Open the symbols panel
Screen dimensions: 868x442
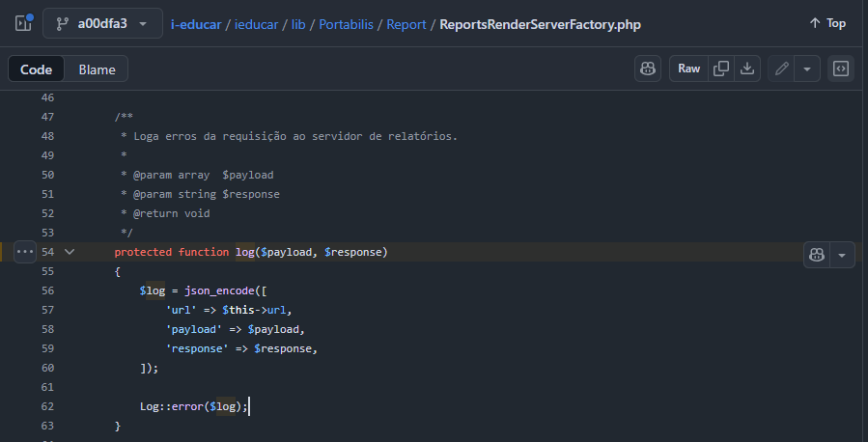click(841, 69)
